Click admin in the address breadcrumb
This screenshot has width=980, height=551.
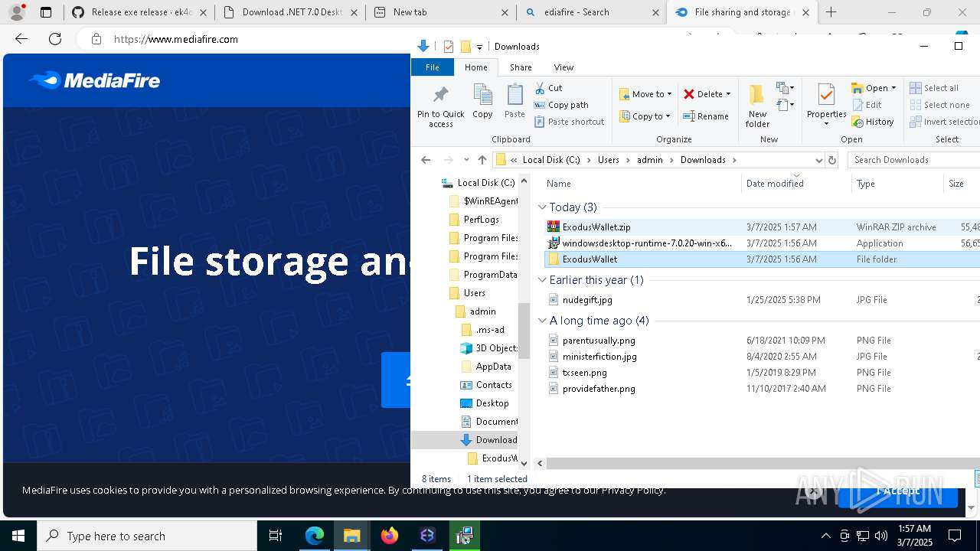tap(650, 160)
